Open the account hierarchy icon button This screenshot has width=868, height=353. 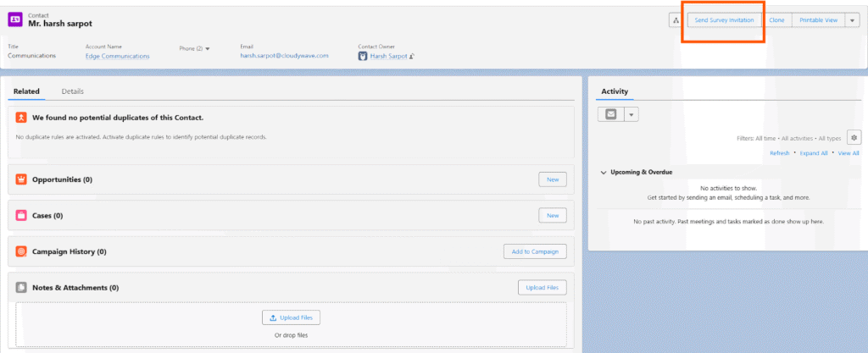(675, 19)
